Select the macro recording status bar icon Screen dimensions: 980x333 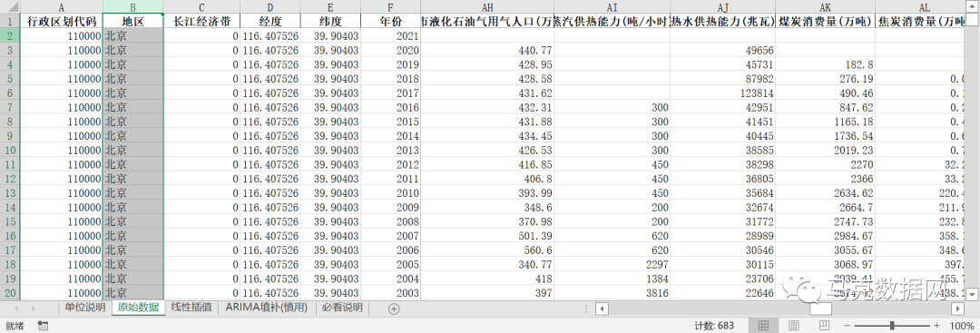click(44, 326)
